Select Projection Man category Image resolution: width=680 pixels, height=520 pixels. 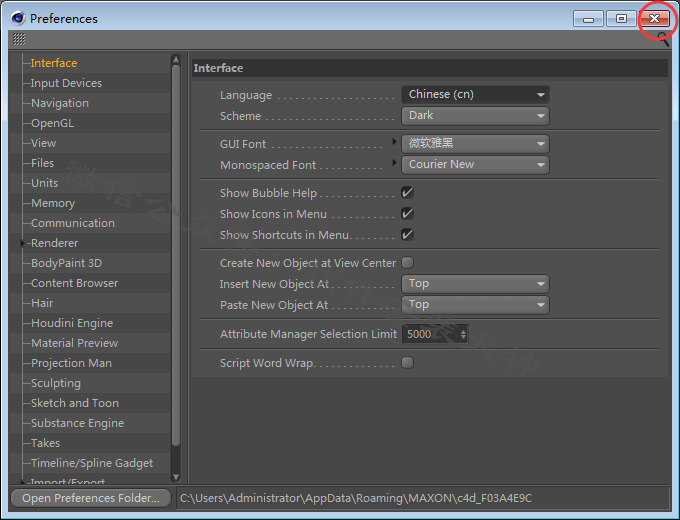click(72, 363)
